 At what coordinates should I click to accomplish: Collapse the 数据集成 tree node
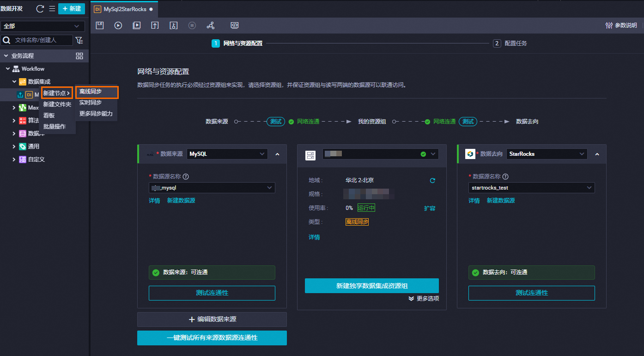pos(14,82)
